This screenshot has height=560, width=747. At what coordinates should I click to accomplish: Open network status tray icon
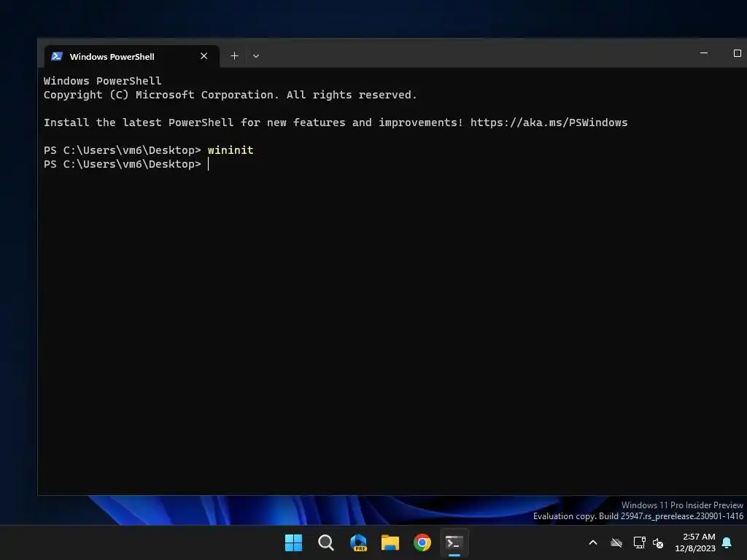(x=639, y=542)
